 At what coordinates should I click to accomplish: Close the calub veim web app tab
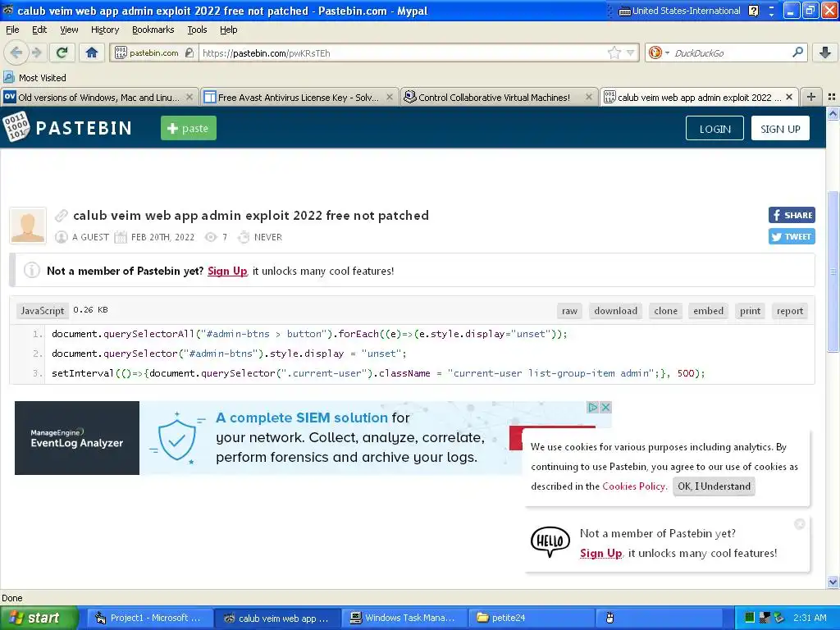789,97
